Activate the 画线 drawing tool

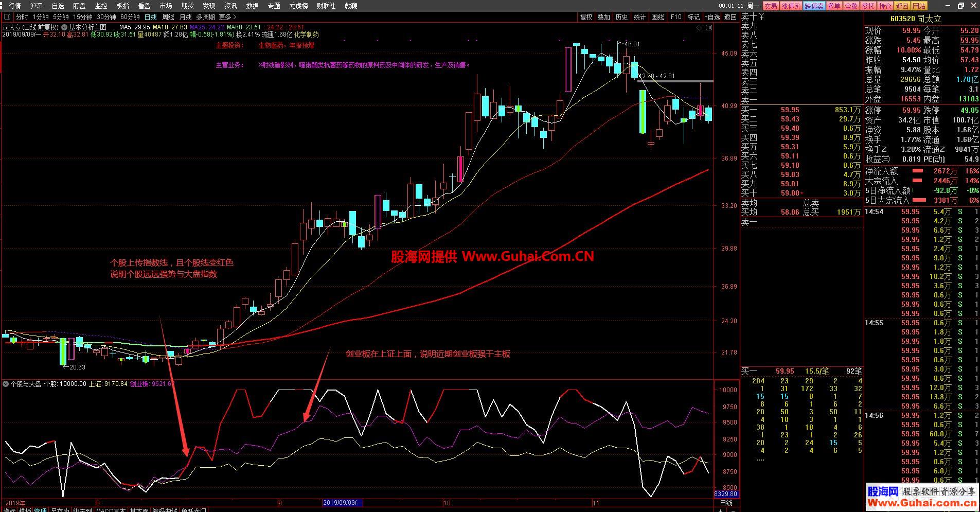[x=658, y=17]
